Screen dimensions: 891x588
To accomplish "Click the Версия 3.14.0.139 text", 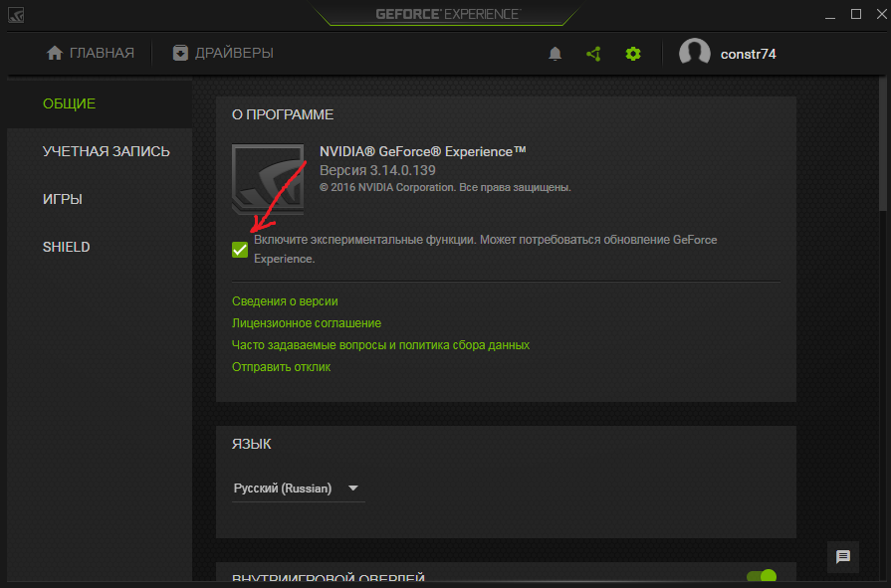I will (377, 170).
